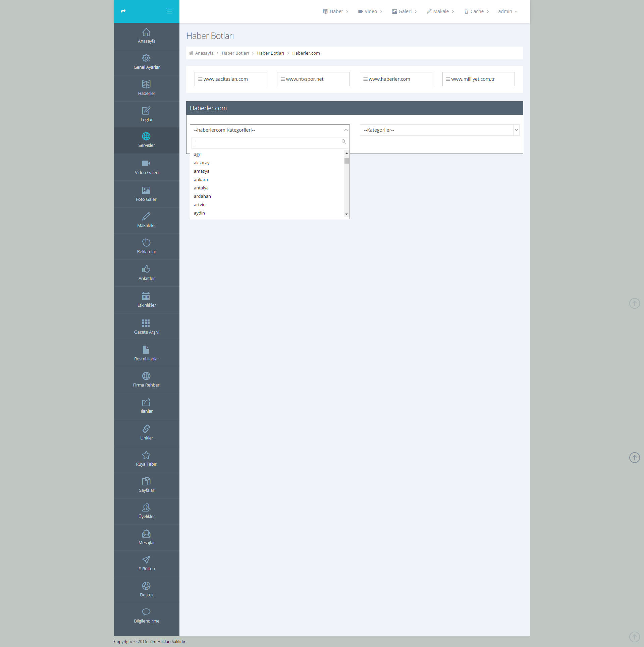Select the www.ntvspor.net bot tab
The image size is (644, 647).
[313, 79]
